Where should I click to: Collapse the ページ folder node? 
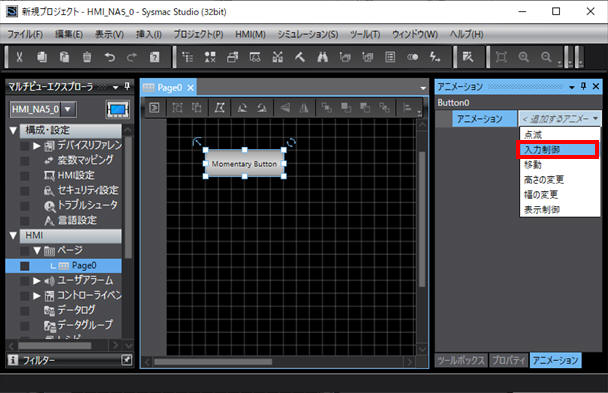pyautogui.click(x=37, y=250)
